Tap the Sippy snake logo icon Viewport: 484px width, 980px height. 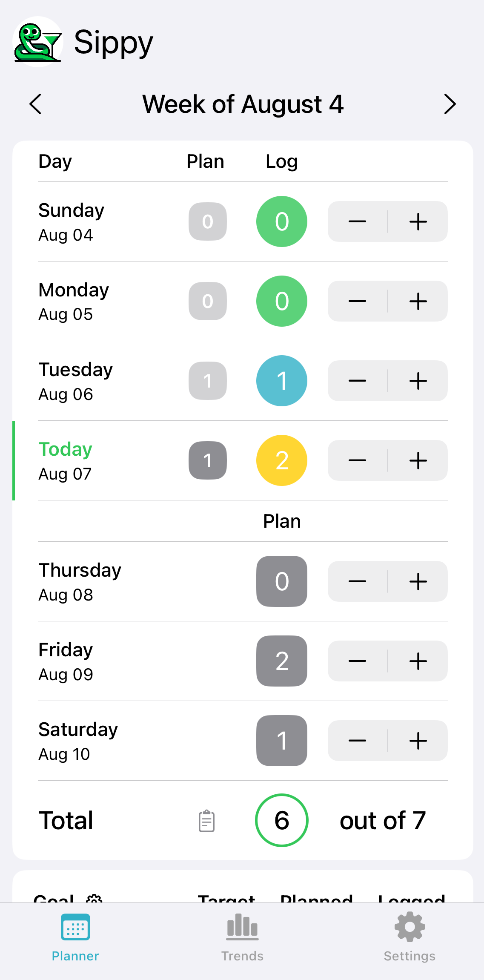tap(38, 42)
